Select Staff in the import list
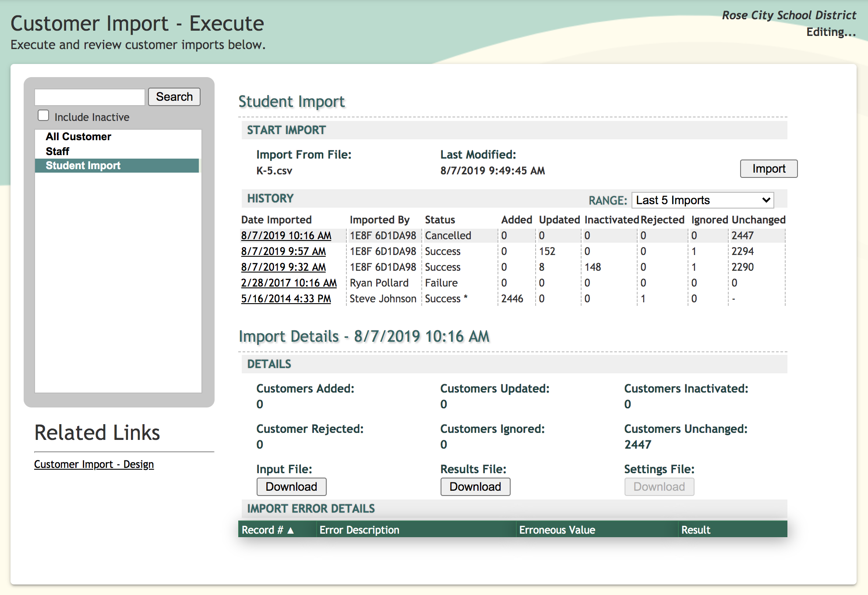868x595 pixels. click(57, 152)
